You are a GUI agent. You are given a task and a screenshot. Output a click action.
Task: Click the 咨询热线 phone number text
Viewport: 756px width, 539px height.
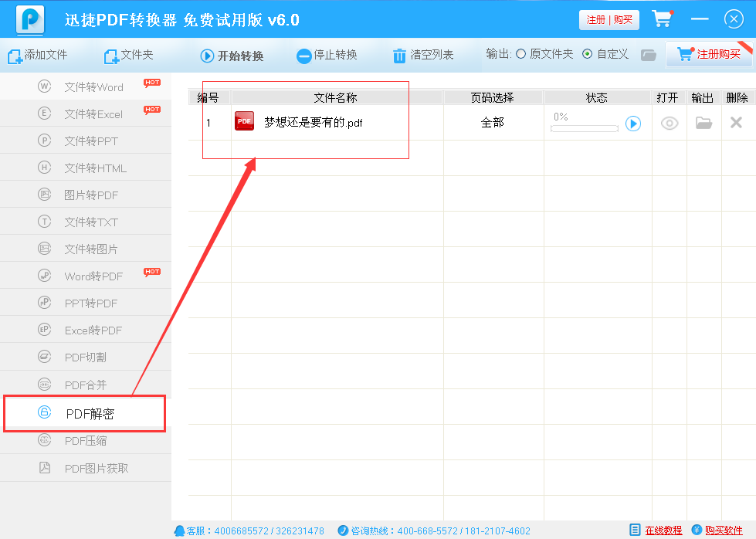(x=440, y=531)
